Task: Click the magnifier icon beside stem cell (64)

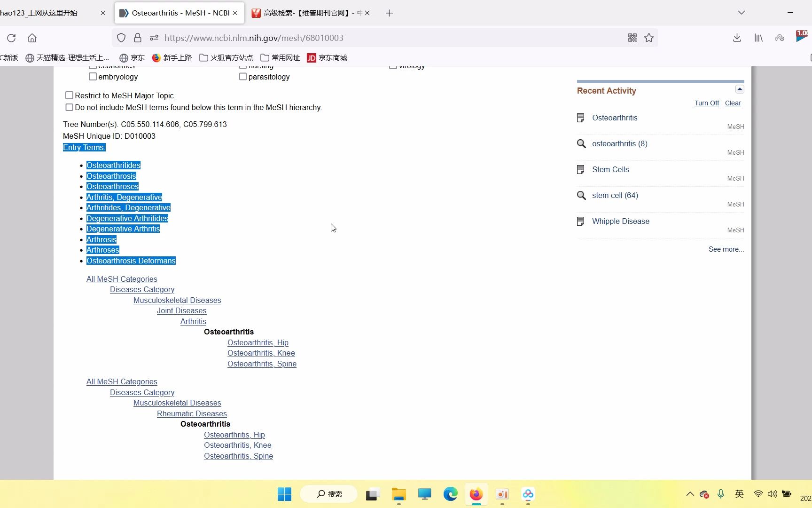Action: pyautogui.click(x=581, y=196)
